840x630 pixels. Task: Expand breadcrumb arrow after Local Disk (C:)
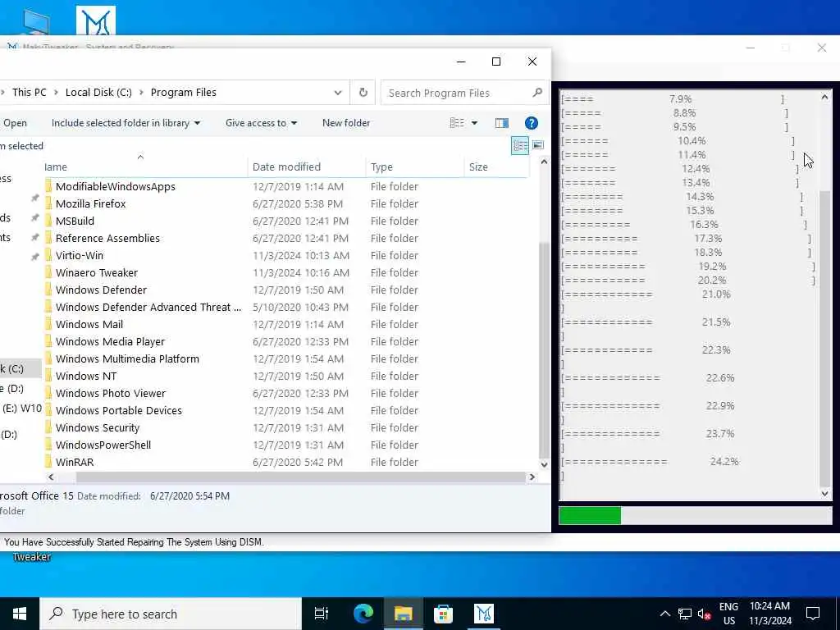[x=141, y=92]
